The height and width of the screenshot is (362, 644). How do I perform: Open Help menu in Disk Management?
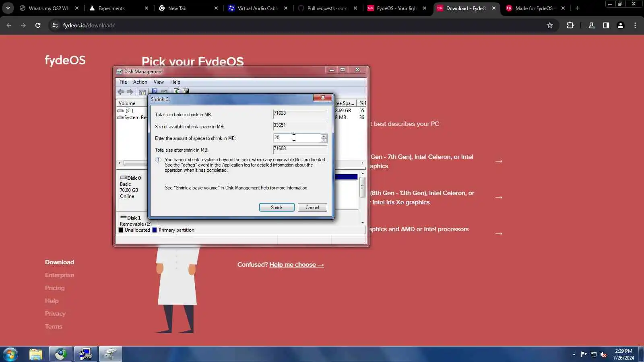[175, 82]
